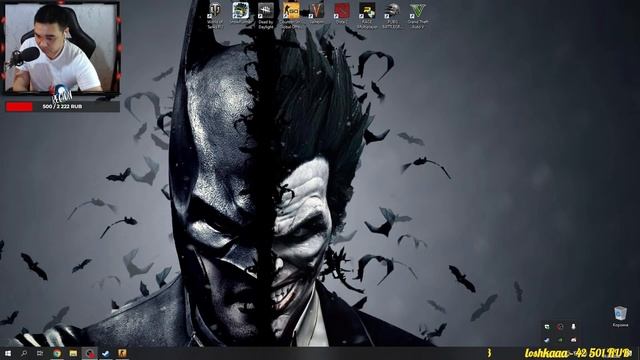Click the Steam icon in tray overflow
The image size is (640, 360).
coord(547,340)
